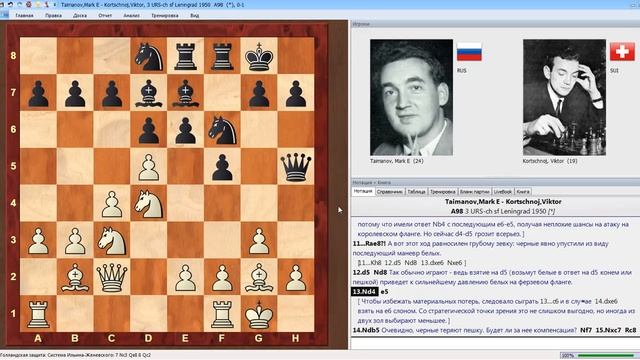Click the white bishop on b2

75,277
